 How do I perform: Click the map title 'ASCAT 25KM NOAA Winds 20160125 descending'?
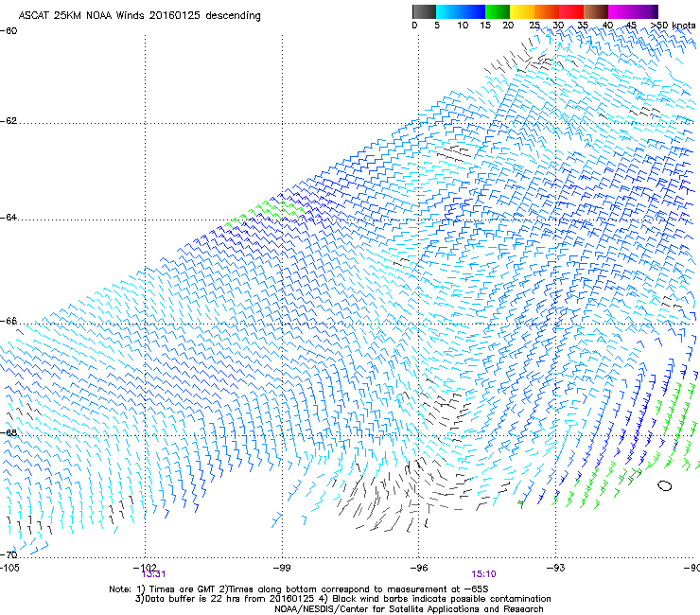click(139, 16)
